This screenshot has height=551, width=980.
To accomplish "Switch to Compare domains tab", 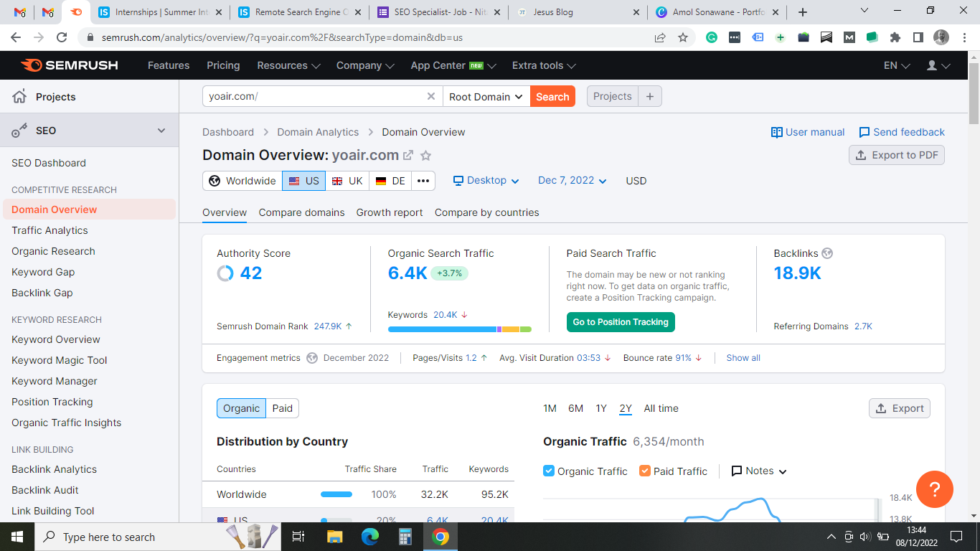I will pyautogui.click(x=301, y=212).
